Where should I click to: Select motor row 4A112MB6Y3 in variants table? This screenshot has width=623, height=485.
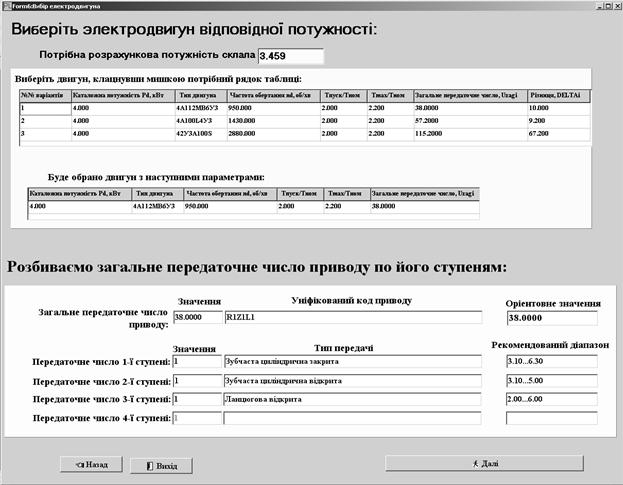305,108
